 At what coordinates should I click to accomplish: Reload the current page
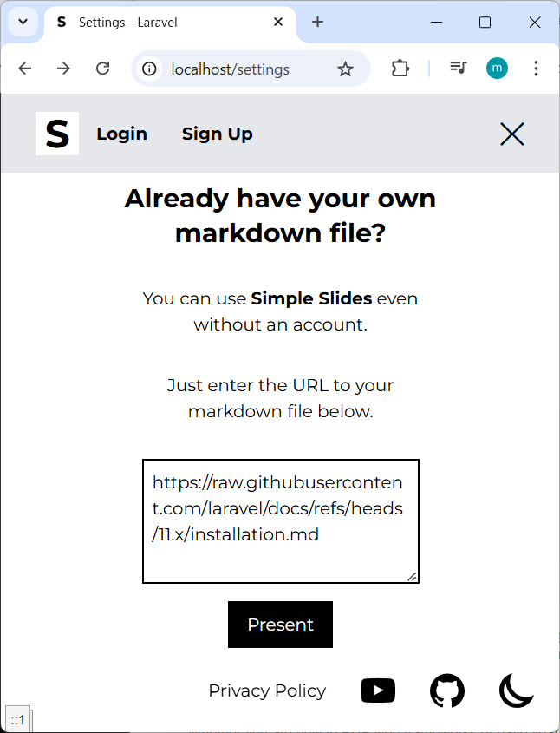coord(102,69)
